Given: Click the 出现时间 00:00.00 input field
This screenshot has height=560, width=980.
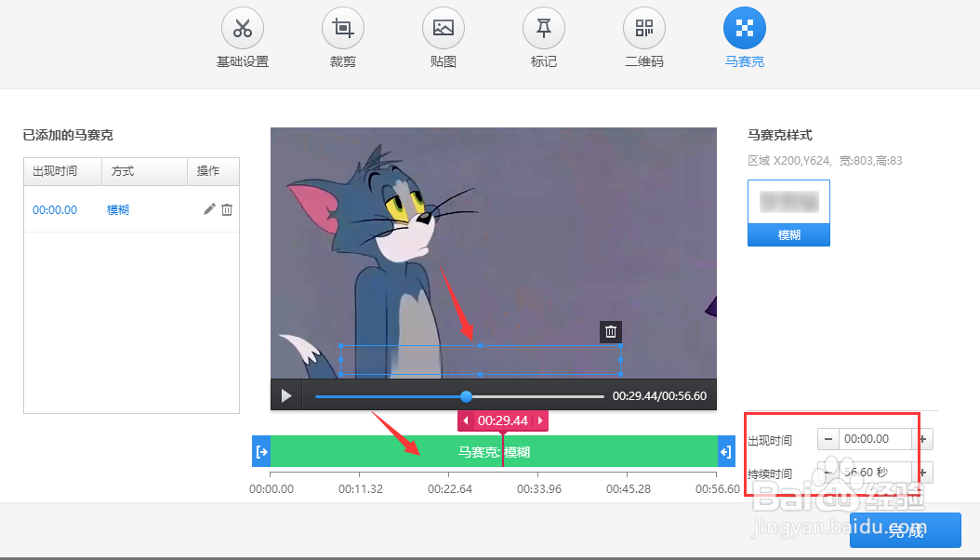Looking at the screenshot, I should click(x=875, y=439).
